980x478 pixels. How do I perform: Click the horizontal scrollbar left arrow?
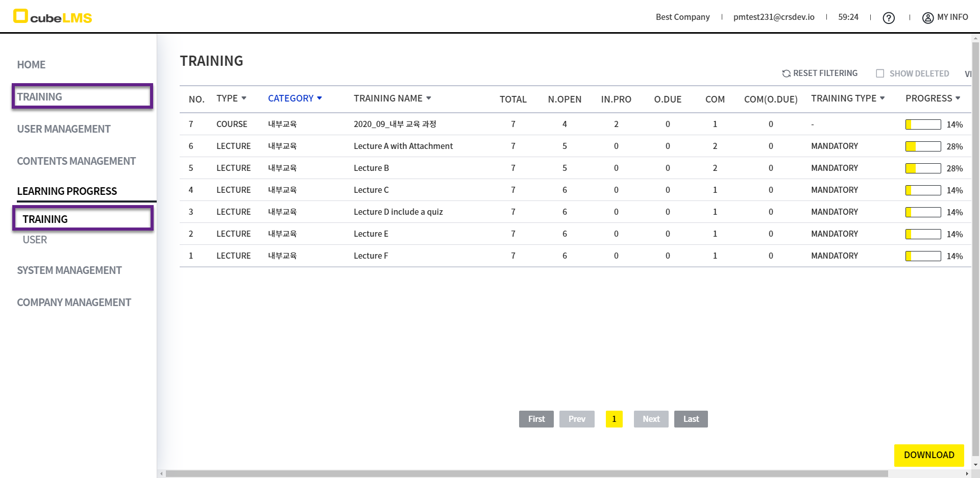pos(161,474)
